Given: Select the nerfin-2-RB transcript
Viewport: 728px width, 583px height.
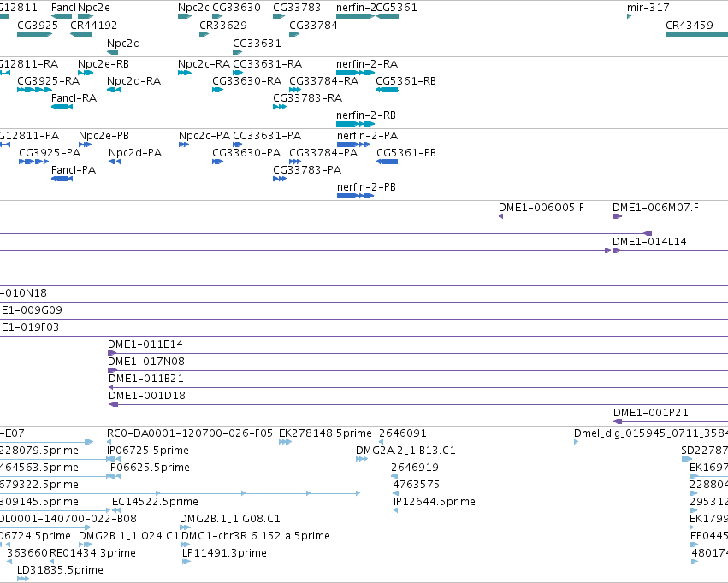Looking at the screenshot, I should (356, 124).
